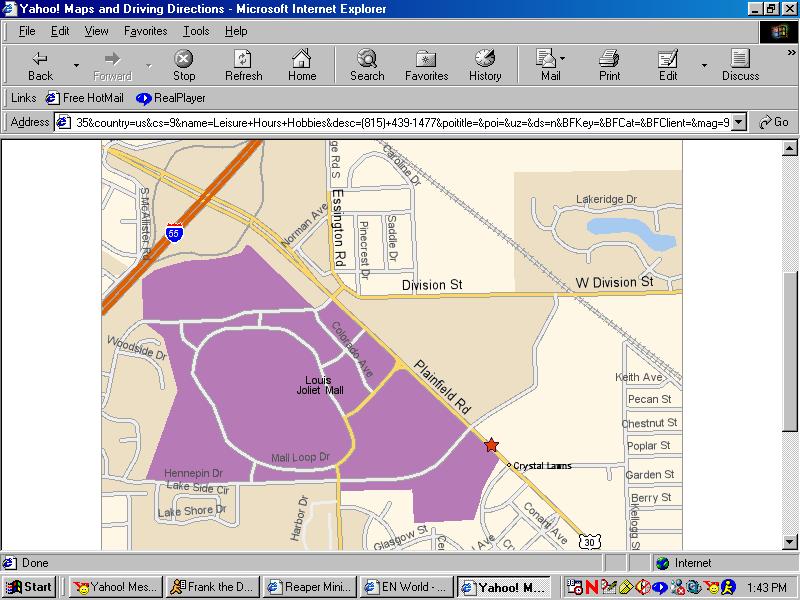Click the red Netscape N tray icon
This screenshot has height=600, width=800.
coord(592,587)
